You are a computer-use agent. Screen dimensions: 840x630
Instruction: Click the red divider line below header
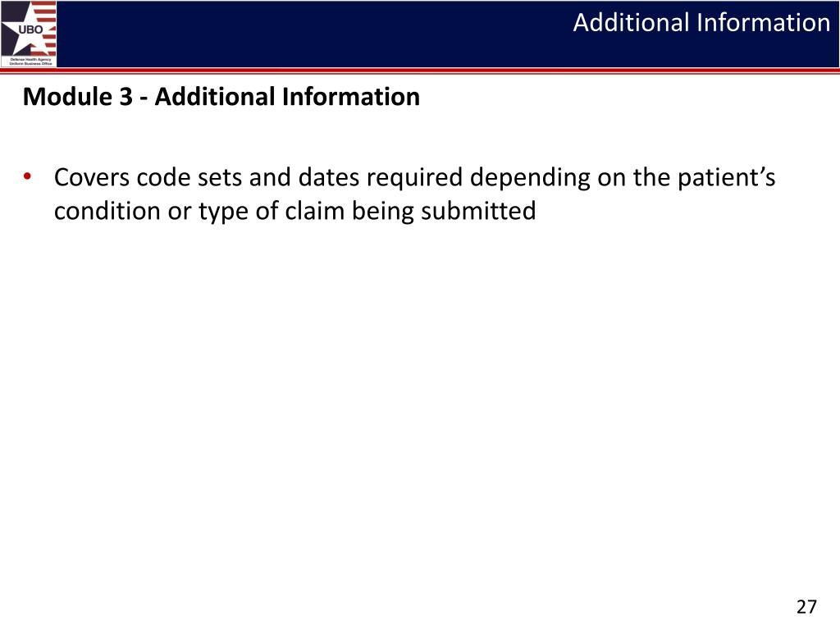coord(420,71)
